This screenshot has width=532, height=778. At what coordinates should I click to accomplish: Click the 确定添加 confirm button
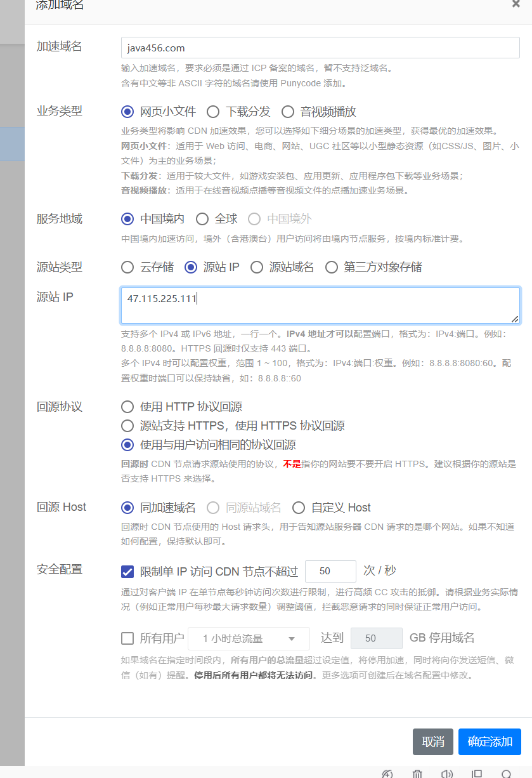pyautogui.click(x=490, y=741)
